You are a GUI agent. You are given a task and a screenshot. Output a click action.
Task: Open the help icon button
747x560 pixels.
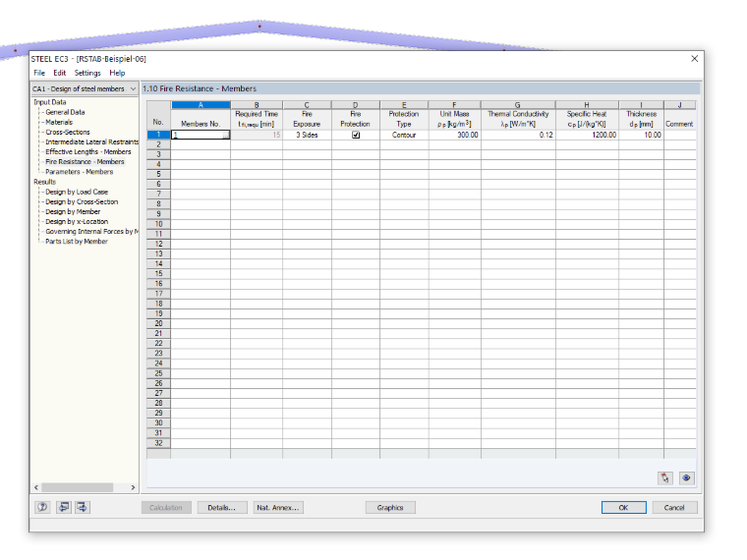coord(42,507)
